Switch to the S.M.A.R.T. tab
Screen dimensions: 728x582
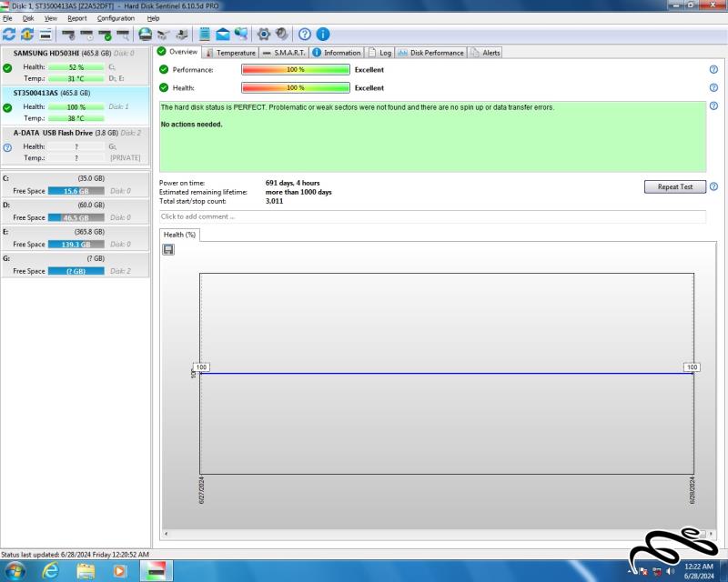coord(284,53)
